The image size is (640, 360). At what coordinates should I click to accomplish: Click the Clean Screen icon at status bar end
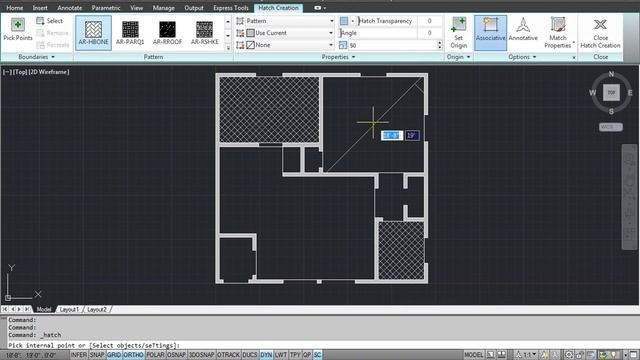(x=634, y=355)
